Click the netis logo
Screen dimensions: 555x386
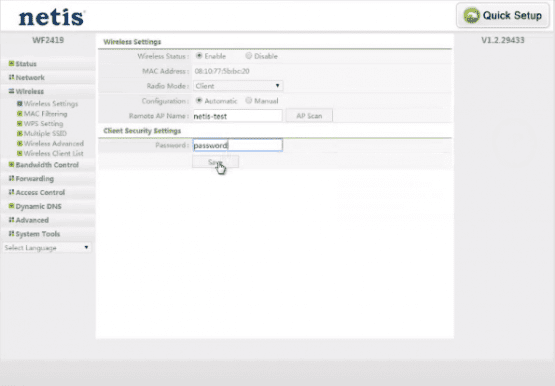52,17
